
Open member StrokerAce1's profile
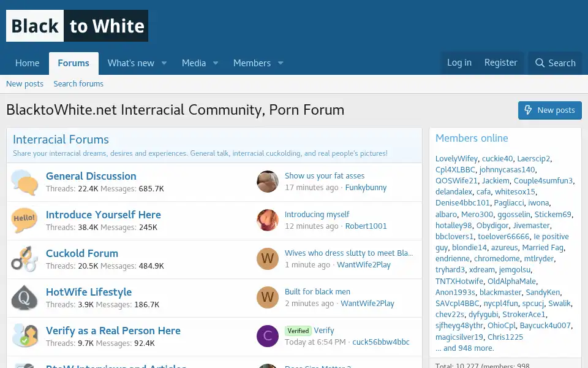point(524,315)
